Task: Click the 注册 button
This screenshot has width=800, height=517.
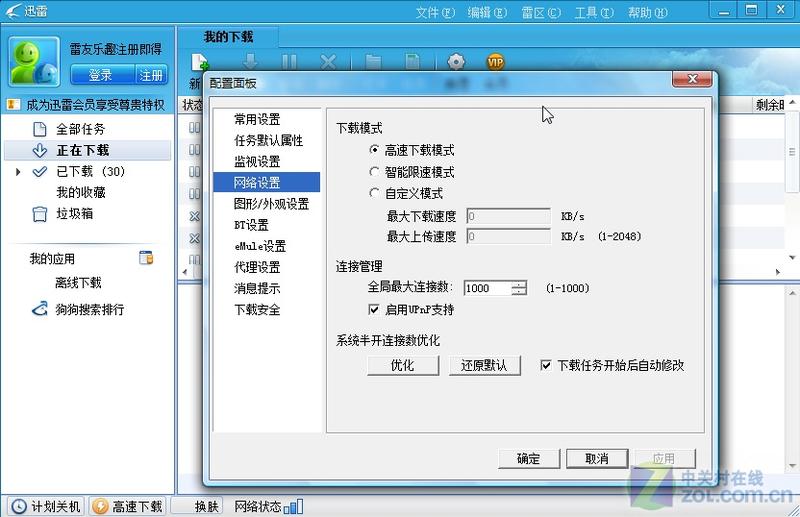Action: (x=151, y=76)
